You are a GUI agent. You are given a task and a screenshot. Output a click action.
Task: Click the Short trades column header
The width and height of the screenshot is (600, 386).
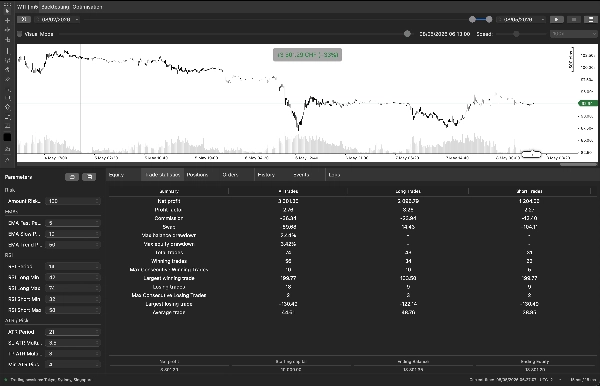tap(529, 191)
